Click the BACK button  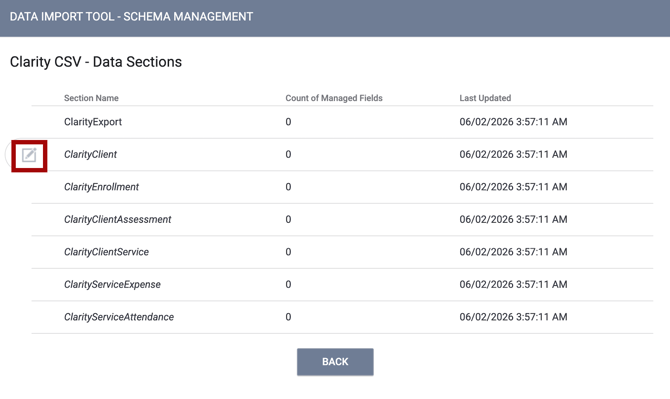335,362
